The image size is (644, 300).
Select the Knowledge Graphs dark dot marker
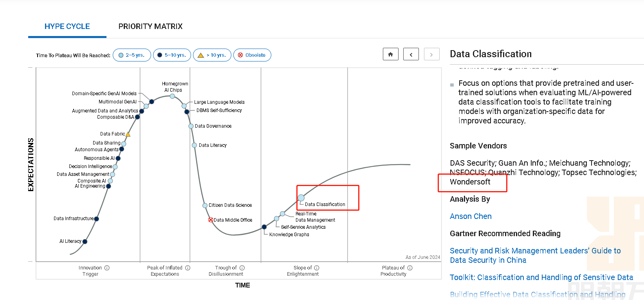tap(264, 227)
